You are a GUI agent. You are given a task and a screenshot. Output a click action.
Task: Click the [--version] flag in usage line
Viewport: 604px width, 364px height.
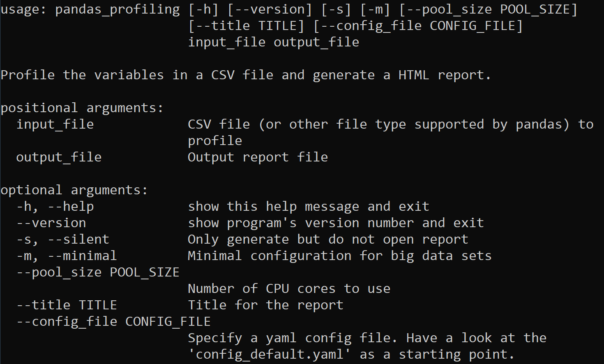(x=270, y=9)
